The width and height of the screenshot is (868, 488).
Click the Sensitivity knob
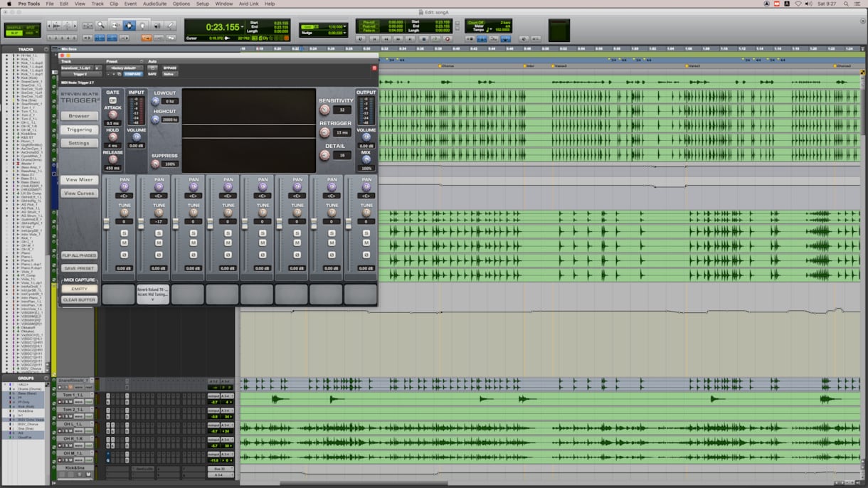pos(324,110)
